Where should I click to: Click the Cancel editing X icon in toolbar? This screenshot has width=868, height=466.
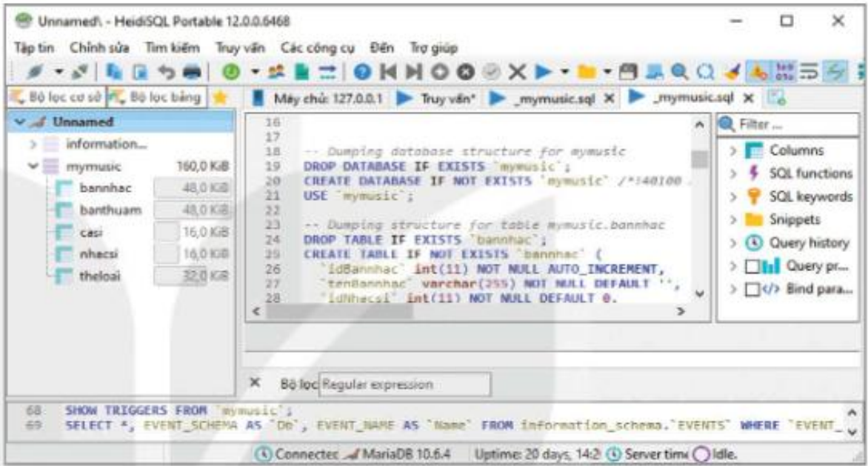point(517,72)
